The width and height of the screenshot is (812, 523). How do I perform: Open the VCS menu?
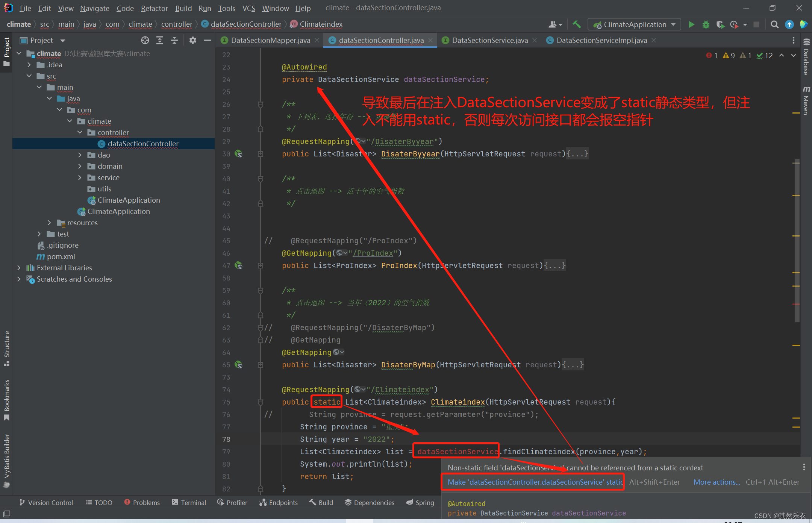click(248, 8)
